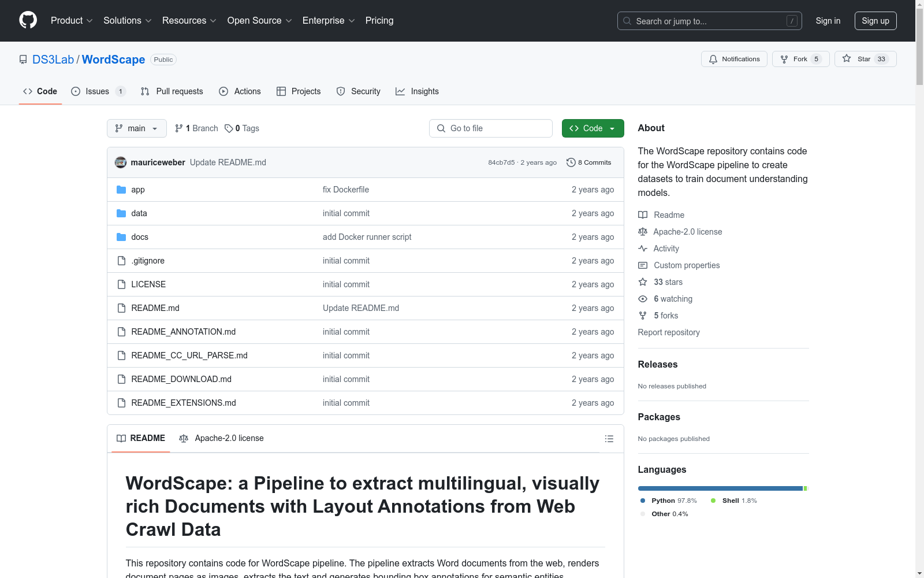
Task: Click the Sign up button
Action: coord(875,21)
